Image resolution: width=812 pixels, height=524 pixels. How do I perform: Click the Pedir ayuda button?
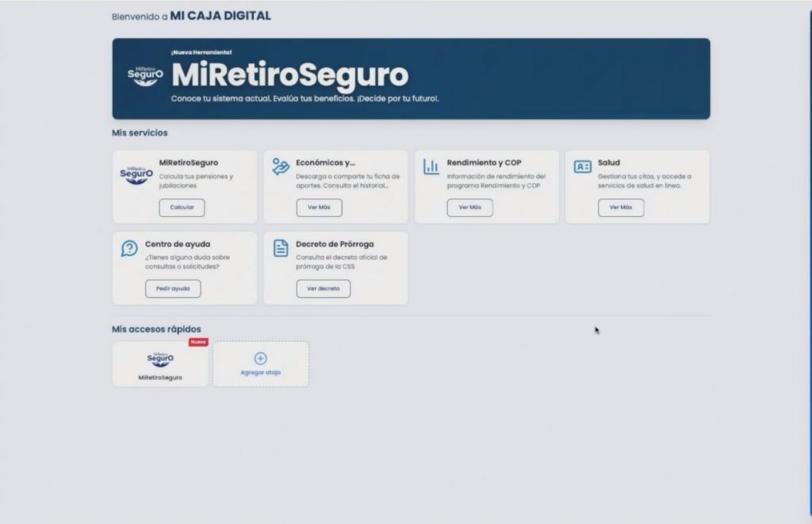pos(173,289)
